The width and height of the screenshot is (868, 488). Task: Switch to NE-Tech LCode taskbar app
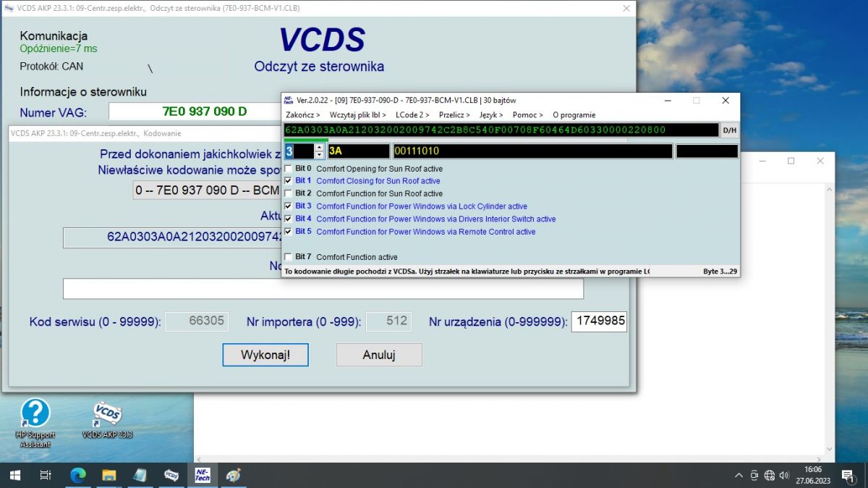point(203,475)
